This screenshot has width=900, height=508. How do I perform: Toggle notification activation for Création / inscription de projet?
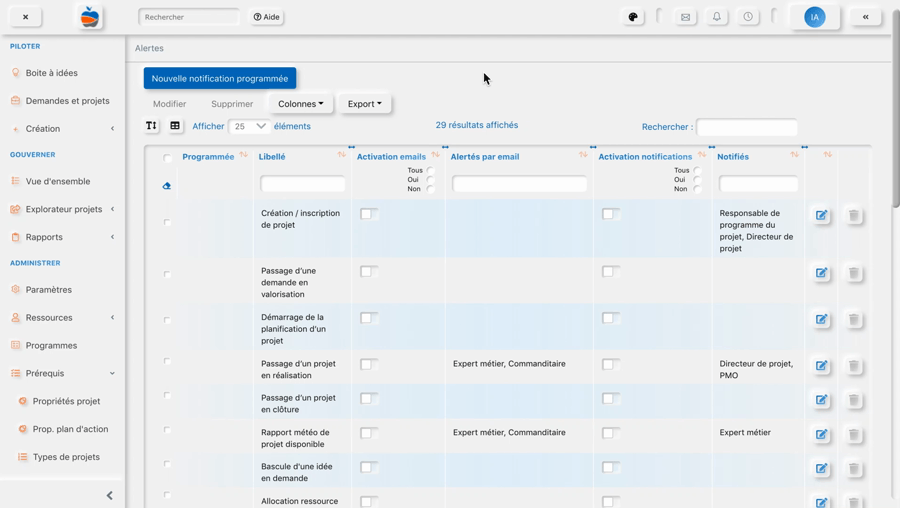[x=611, y=214]
